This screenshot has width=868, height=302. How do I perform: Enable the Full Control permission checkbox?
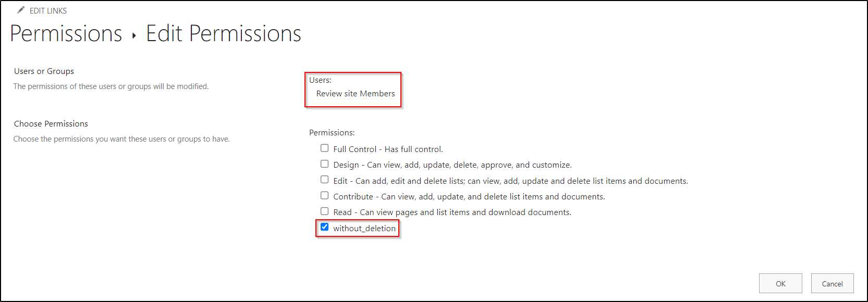324,148
